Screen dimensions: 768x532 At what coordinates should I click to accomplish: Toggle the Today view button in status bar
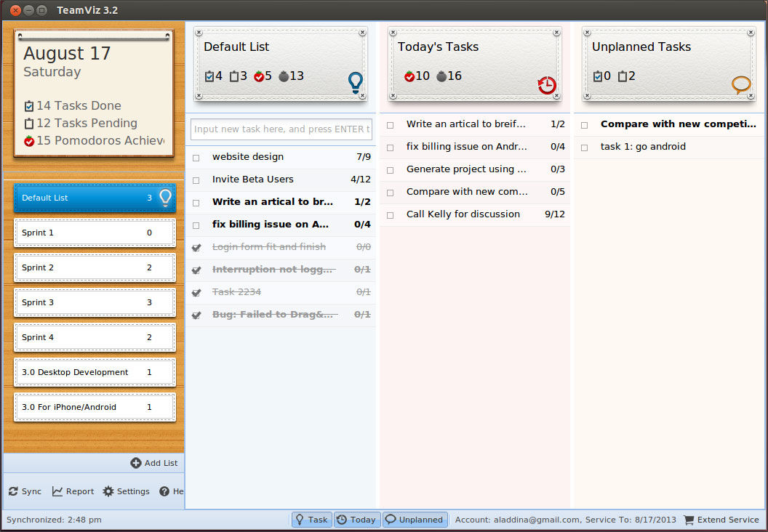point(357,520)
